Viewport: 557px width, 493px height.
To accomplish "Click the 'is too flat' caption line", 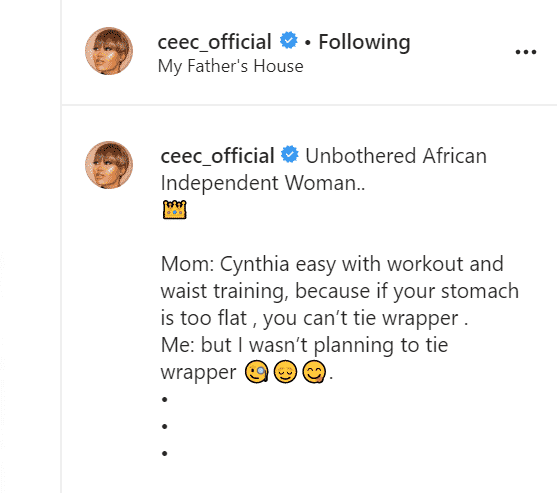I will tap(314, 318).
